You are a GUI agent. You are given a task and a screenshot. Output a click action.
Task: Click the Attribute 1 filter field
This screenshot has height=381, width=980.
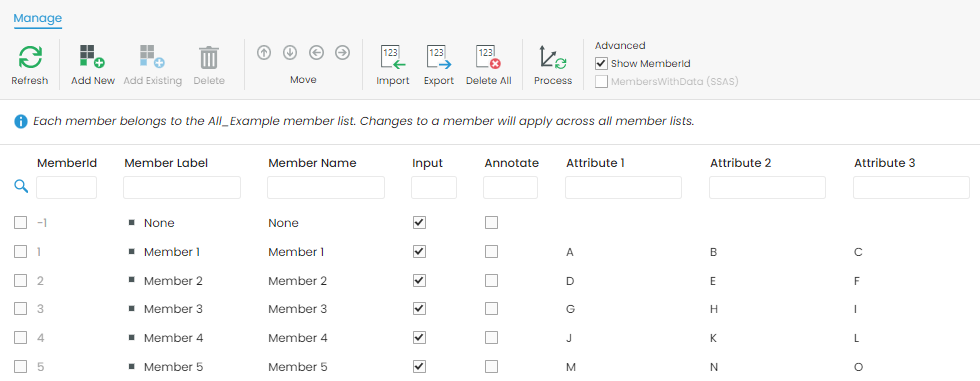[x=623, y=187]
